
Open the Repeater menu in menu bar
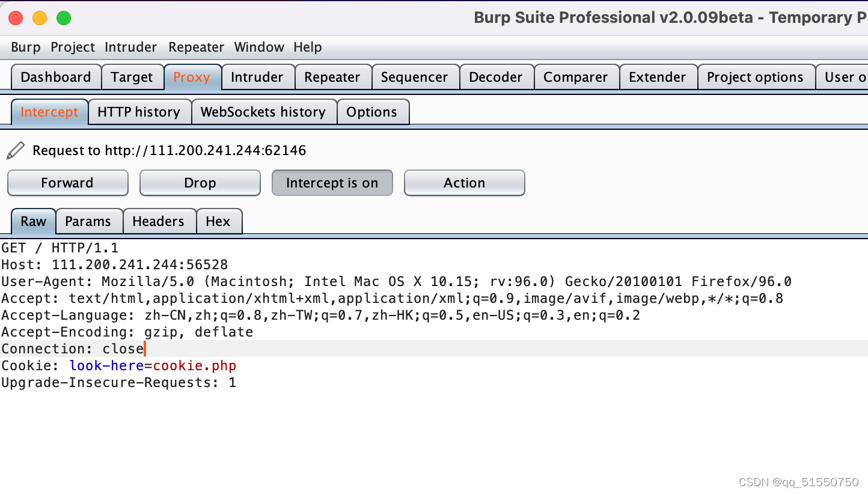196,47
